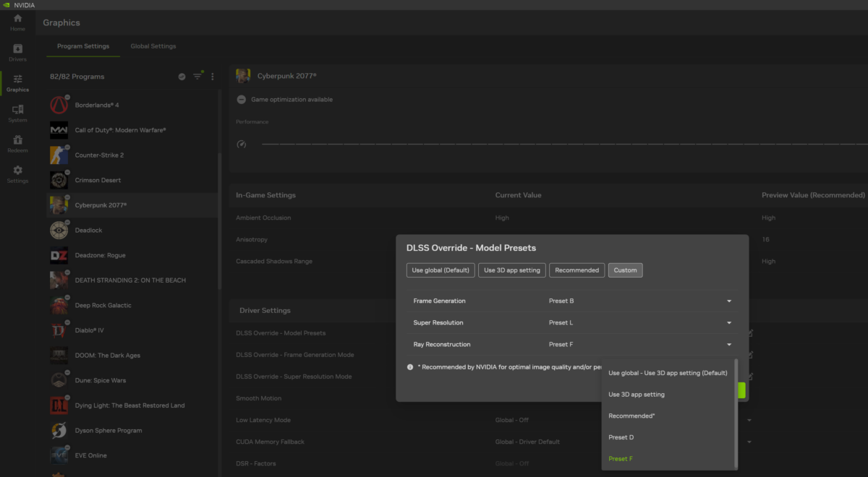Select EVE Online in the program list

click(132, 455)
